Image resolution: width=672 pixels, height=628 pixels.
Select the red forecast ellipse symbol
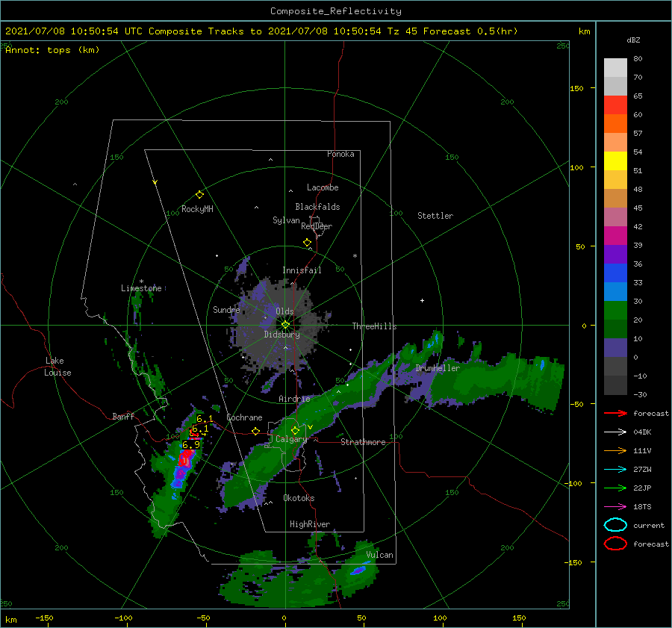615,544
